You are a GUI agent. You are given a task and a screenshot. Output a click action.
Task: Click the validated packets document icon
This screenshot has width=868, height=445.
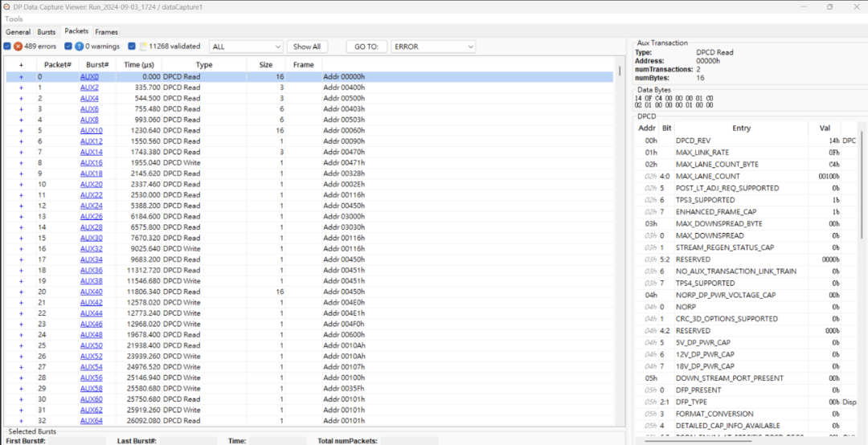pyautogui.click(x=143, y=47)
